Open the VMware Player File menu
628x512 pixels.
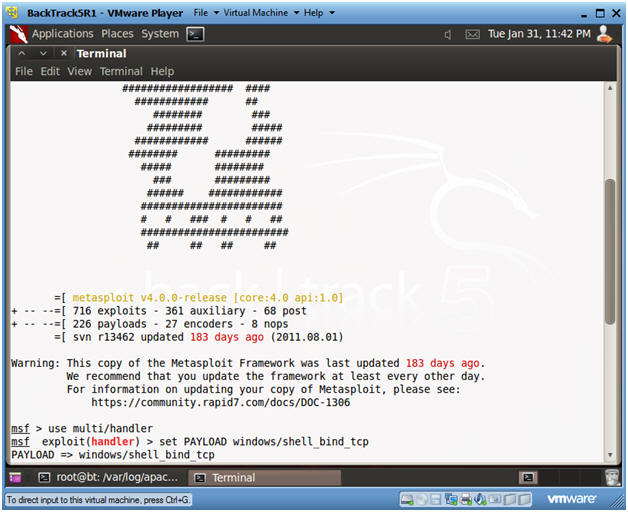tap(206, 13)
